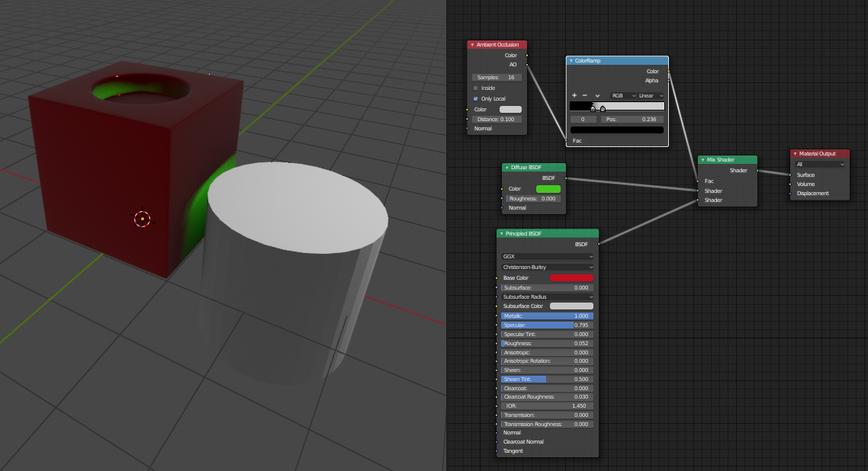Click the Metallic slider
868x471 pixels.
547,316
